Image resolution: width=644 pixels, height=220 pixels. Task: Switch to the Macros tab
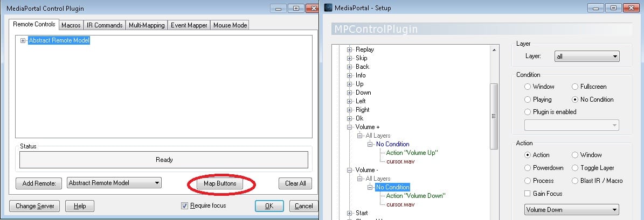point(71,25)
